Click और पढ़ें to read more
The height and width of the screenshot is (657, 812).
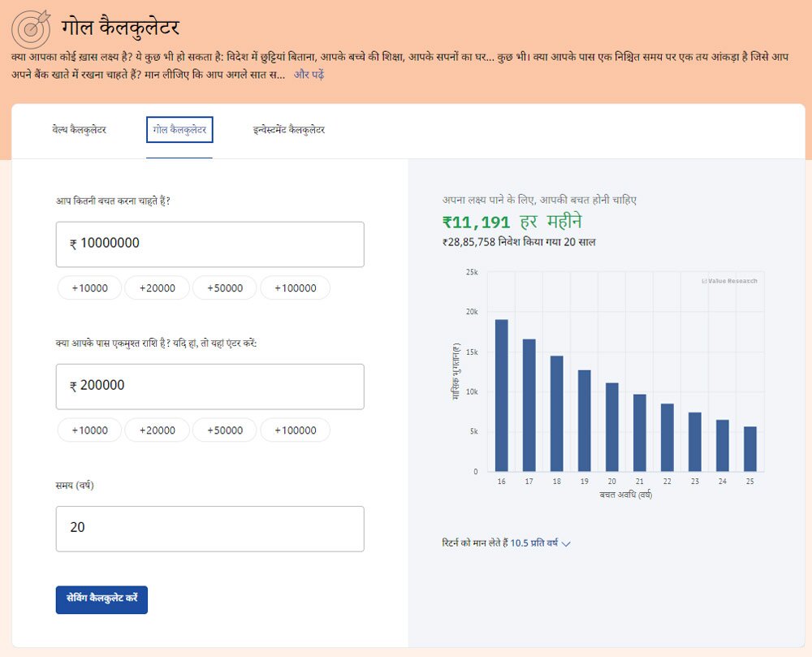coord(309,75)
